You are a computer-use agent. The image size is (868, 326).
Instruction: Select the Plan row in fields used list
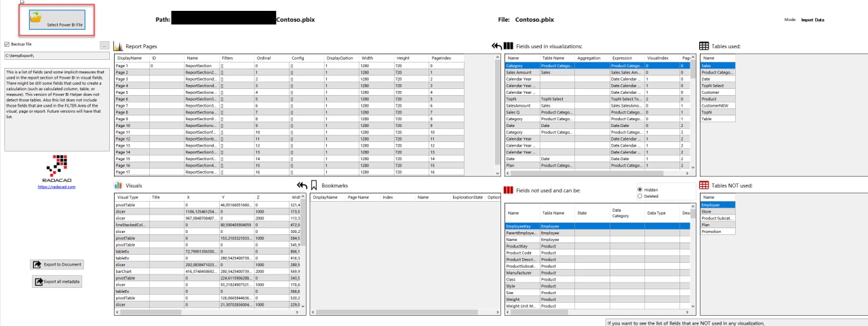point(597,165)
